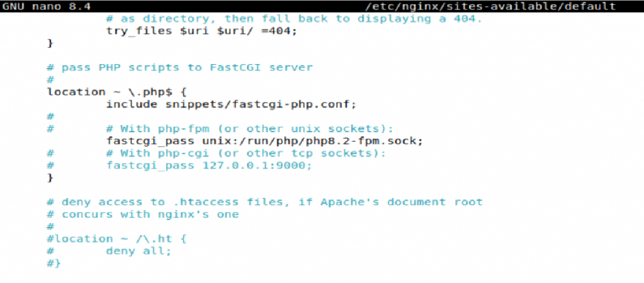This screenshot has width=644, height=283.
Task: Click the 'deny access to .htaccess files' comment
Action: click(x=264, y=202)
